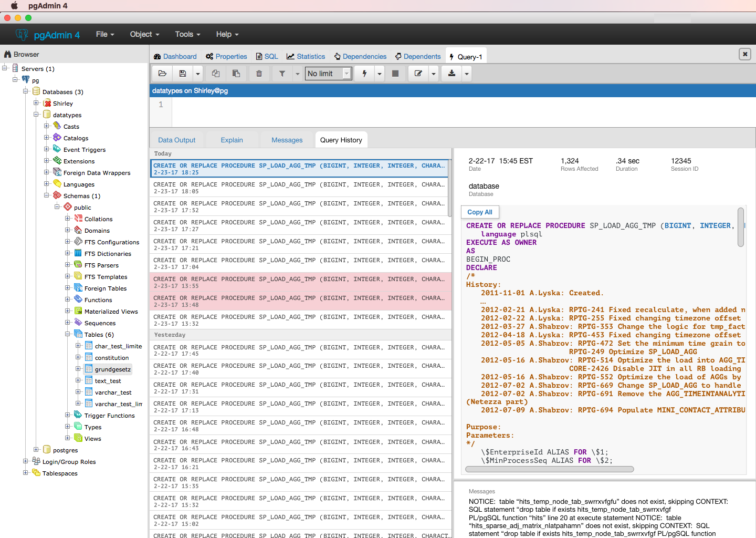Open the Tools menu
This screenshot has height=538, width=756.
coord(187,34)
